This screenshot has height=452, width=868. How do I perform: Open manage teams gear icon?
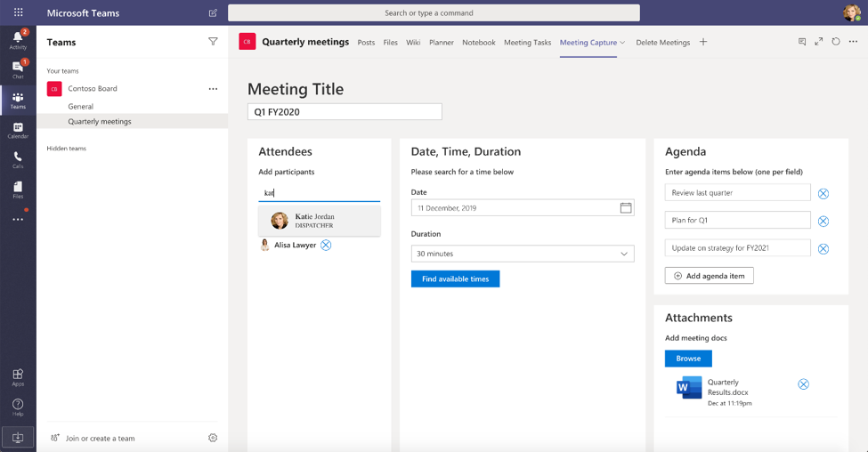(x=213, y=438)
